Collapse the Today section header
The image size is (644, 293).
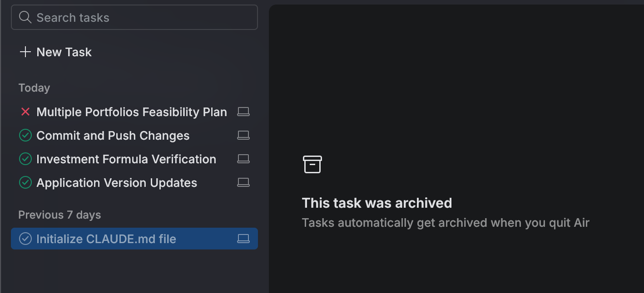point(34,88)
